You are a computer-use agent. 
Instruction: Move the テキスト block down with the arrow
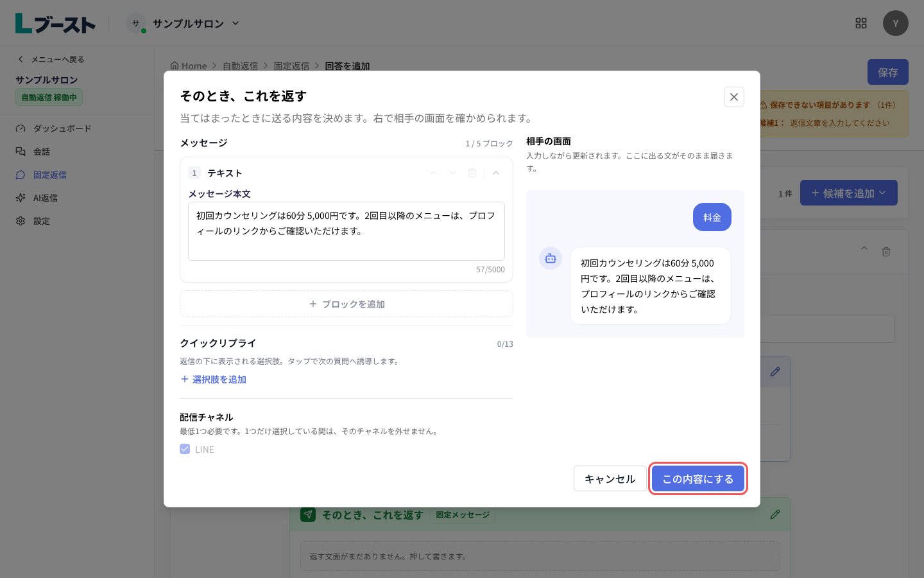(453, 173)
